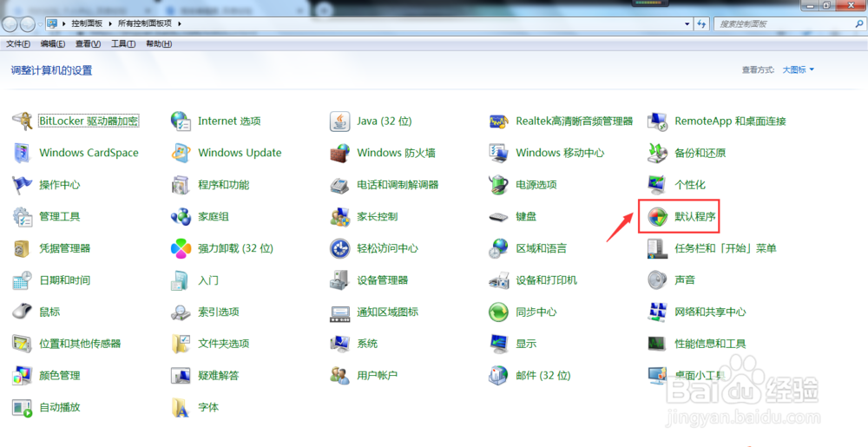Open the Windows 防火墙 brick wall icon
Viewport: 868px width, 447px height.
[340, 153]
